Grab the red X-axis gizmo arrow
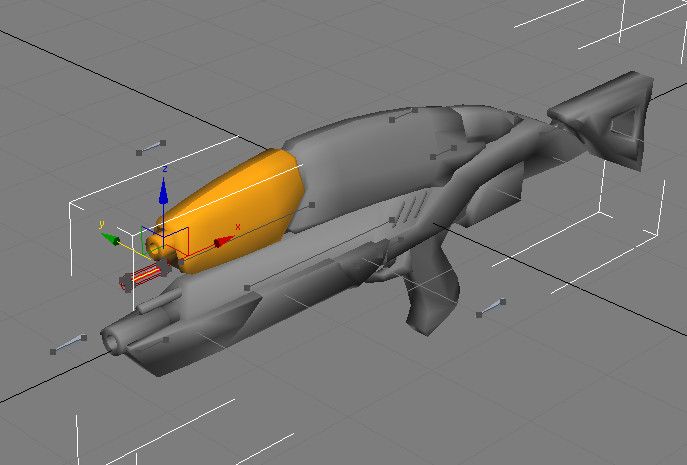Screen dimensions: 687x465 pos(224,241)
